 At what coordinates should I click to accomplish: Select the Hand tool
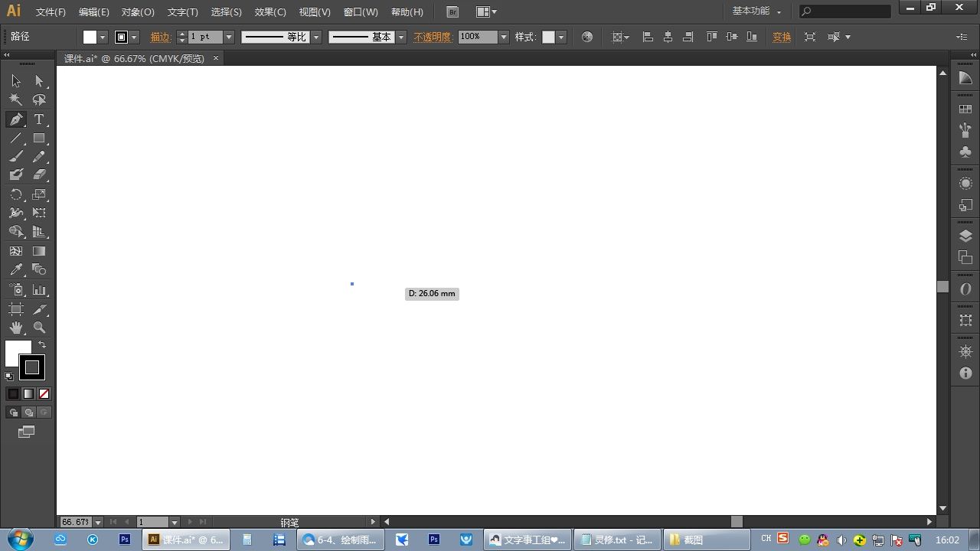point(16,328)
